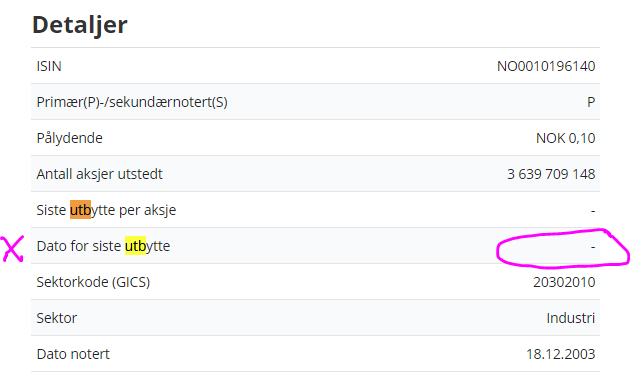This screenshot has width=630, height=383.
Task: Click the sector code 20302010
Action: (564, 282)
